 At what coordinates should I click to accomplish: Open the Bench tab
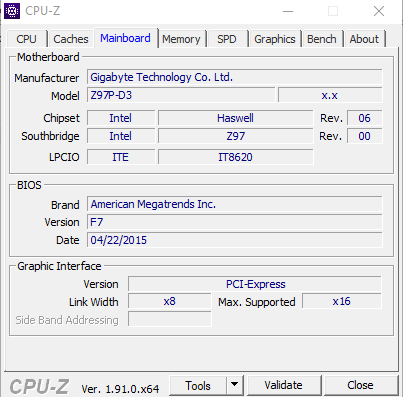click(x=322, y=39)
